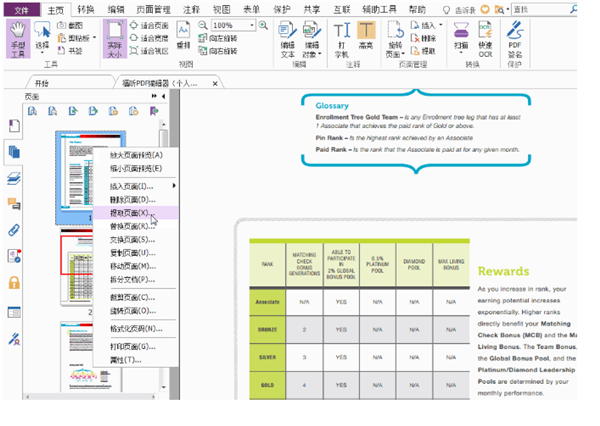
Task: Expand the Scan (扫描) dropdown
Action: point(458,52)
